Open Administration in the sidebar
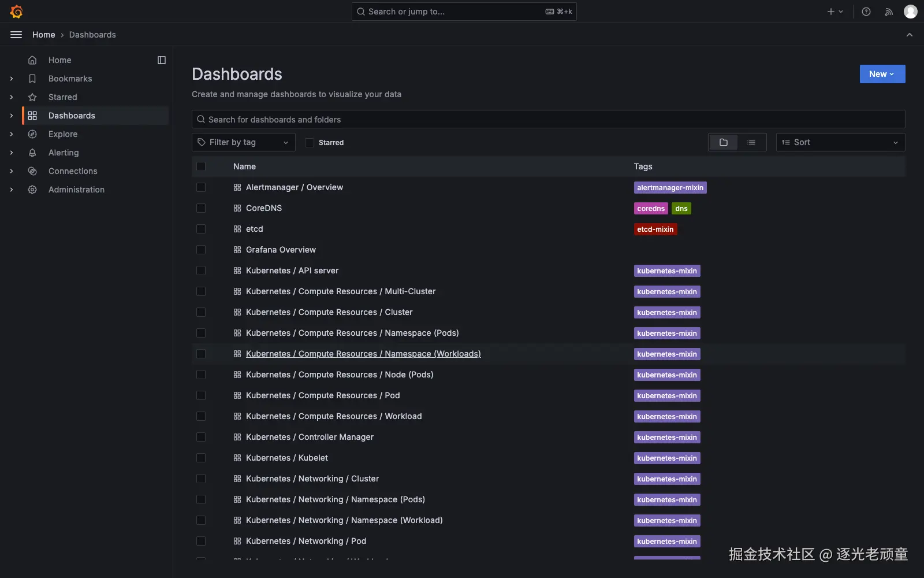Screen dimensions: 924x578 click(77, 190)
